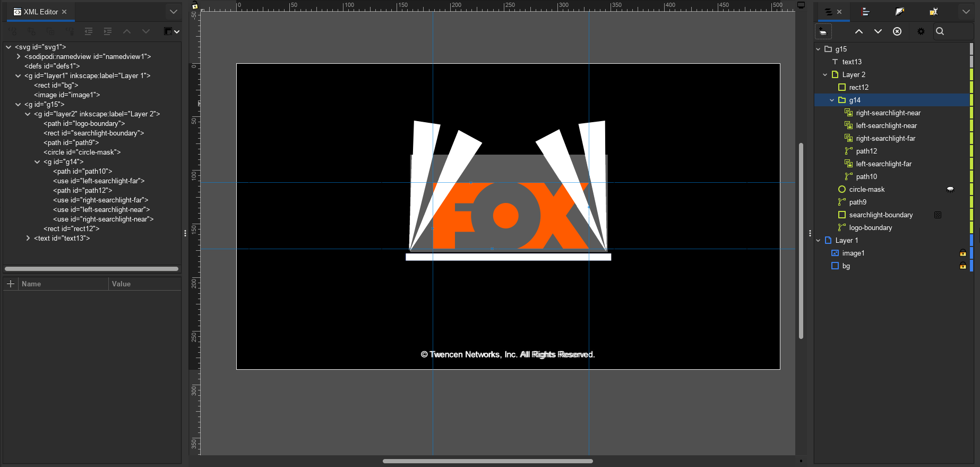The width and height of the screenshot is (980, 467).
Task: Click the lower node arrow in XML Editor
Action: [x=146, y=31]
